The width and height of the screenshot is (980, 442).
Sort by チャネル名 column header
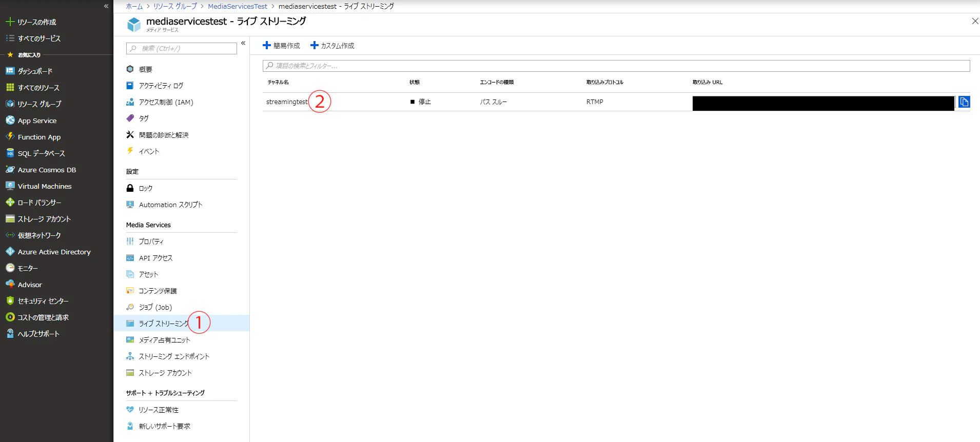pyautogui.click(x=278, y=82)
